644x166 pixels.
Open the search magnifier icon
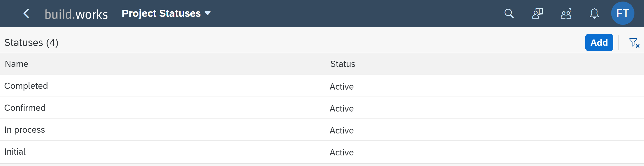pos(509,13)
